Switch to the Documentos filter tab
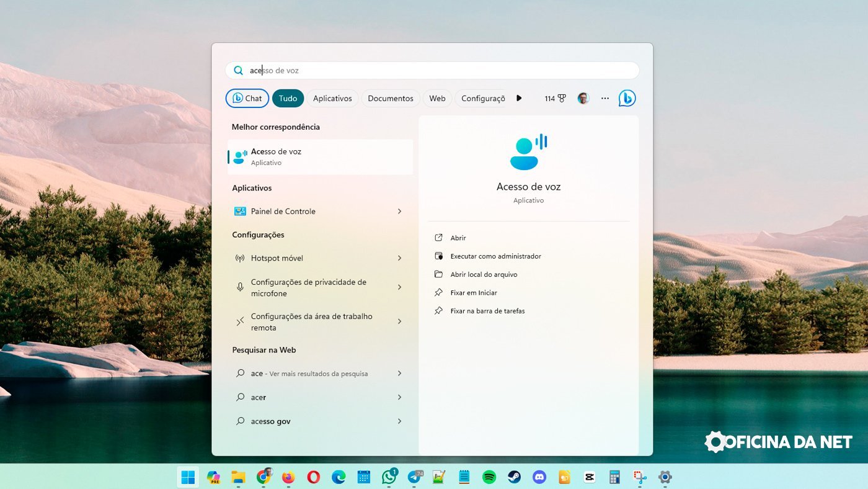This screenshot has width=868, height=489. pos(390,98)
